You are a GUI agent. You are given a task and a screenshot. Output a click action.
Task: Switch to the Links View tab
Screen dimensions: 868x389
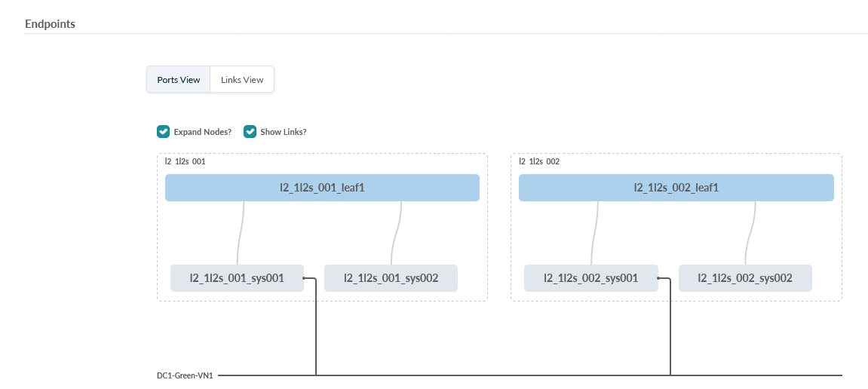pyautogui.click(x=242, y=80)
